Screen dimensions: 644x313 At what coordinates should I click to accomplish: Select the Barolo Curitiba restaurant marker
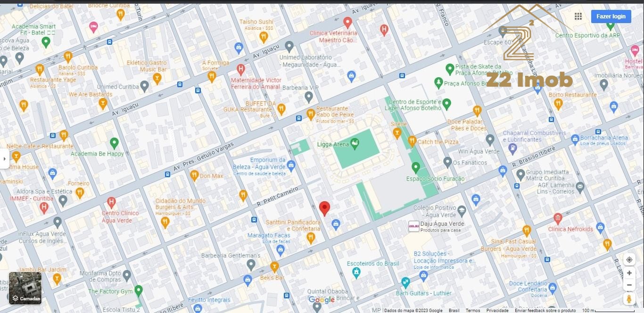pyautogui.click(x=68, y=57)
